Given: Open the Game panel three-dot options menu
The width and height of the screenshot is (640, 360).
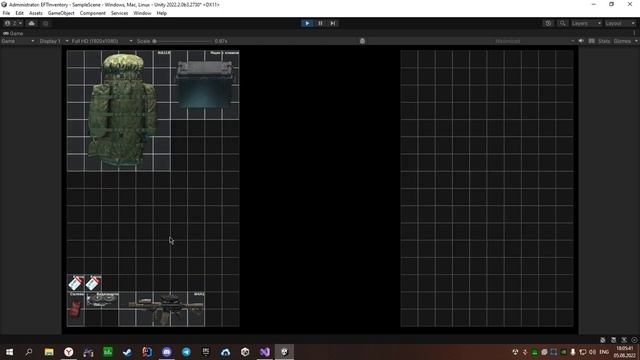Looking at the screenshot, I should point(634,33).
